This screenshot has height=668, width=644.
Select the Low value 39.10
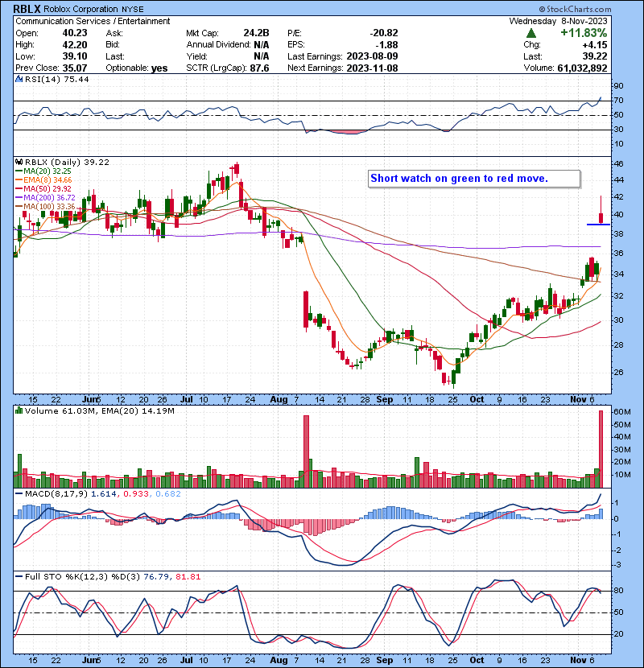[x=75, y=56]
